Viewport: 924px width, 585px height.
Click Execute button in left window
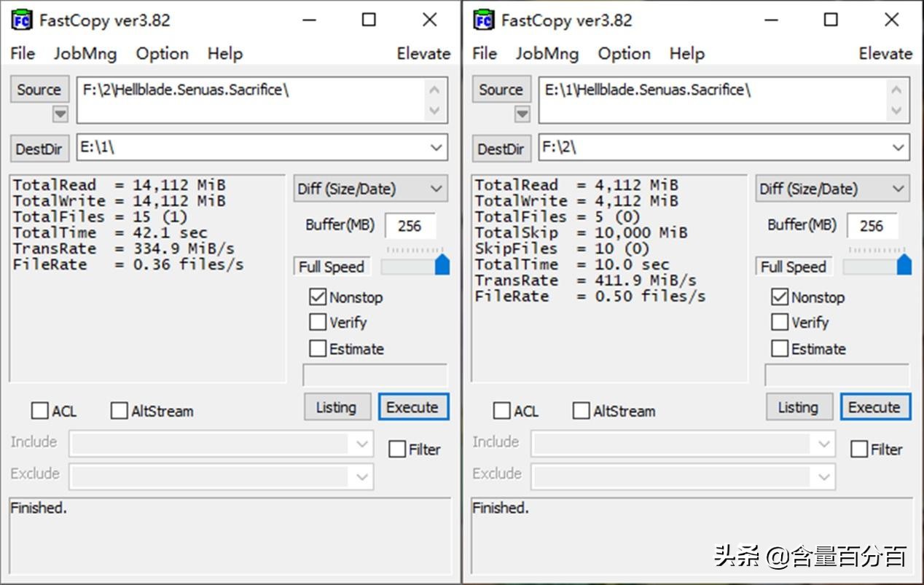pos(412,407)
